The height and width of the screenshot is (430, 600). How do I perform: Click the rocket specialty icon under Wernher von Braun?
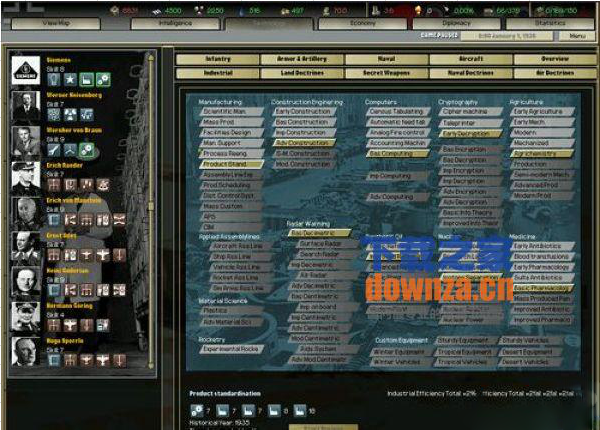[54, 150]
